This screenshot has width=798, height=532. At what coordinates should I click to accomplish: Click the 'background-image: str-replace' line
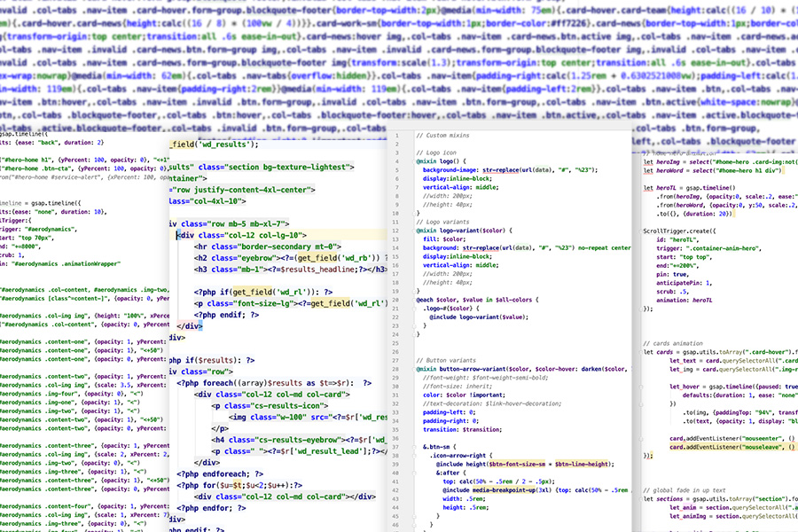[510, 170]
